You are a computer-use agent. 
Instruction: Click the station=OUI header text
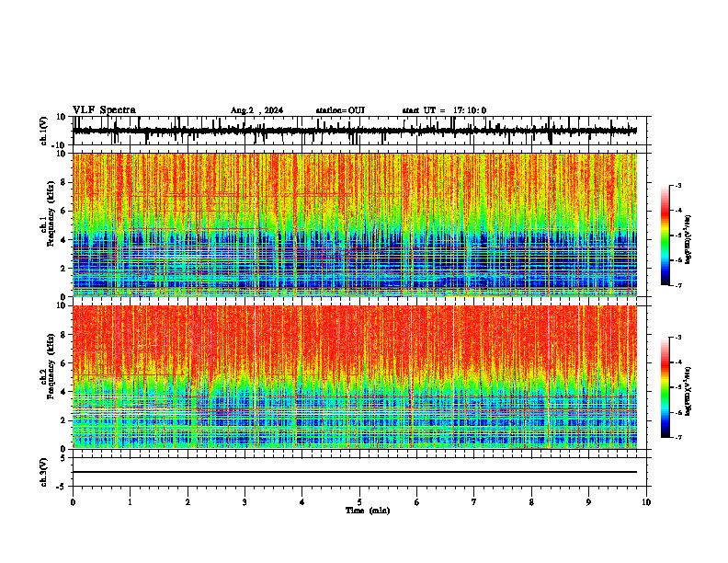coord(340,110)
